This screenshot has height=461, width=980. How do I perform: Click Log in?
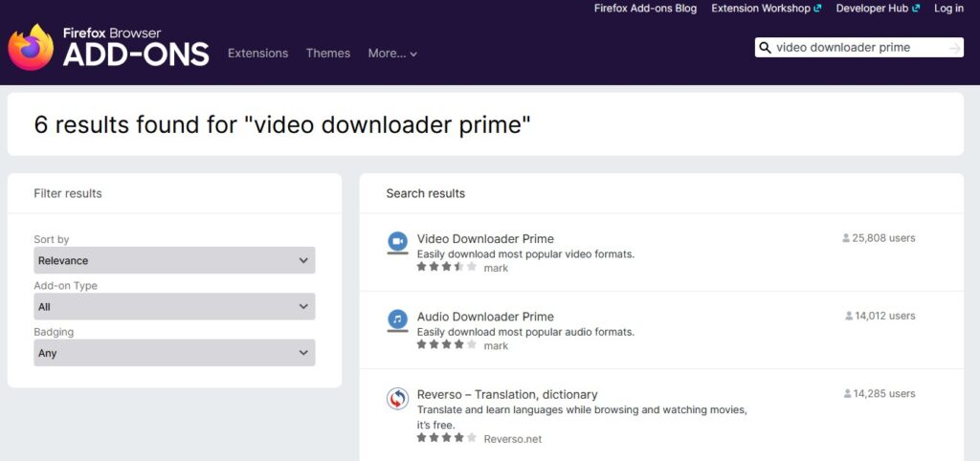point(948,9)
